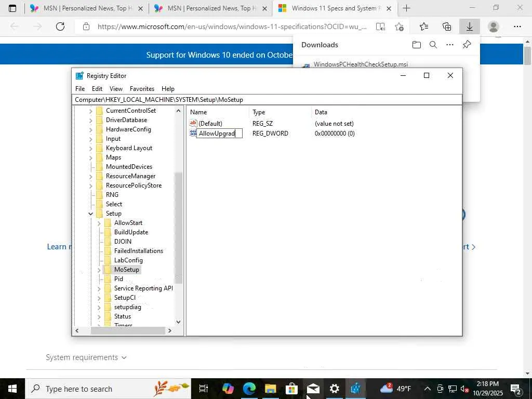Click the Edge URL address bar
532x399 pixels.
[232, 26]
